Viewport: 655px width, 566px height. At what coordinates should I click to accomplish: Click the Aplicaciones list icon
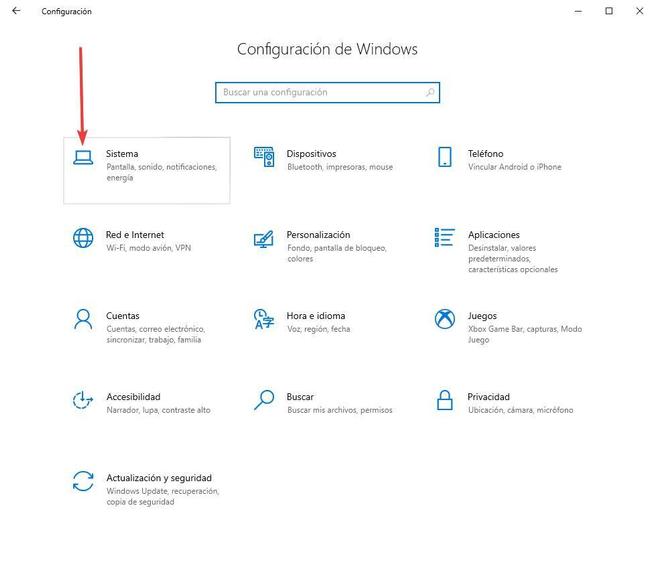444,237
